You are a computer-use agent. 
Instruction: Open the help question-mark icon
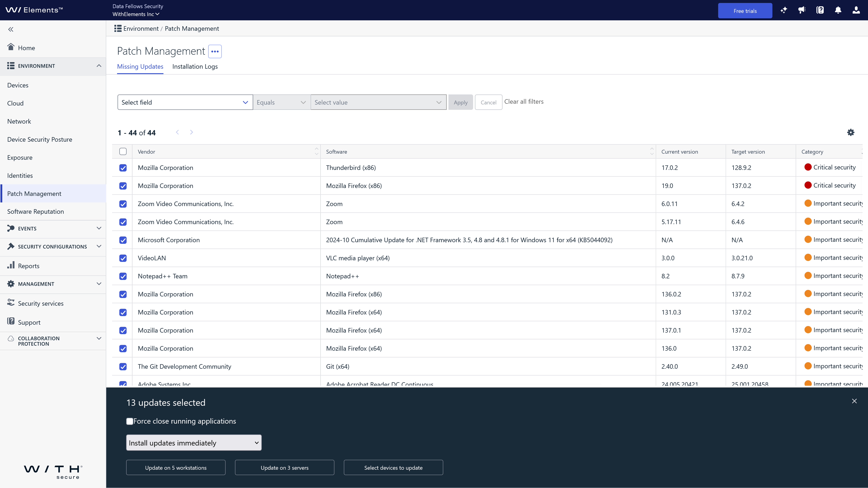click(820, 10)
